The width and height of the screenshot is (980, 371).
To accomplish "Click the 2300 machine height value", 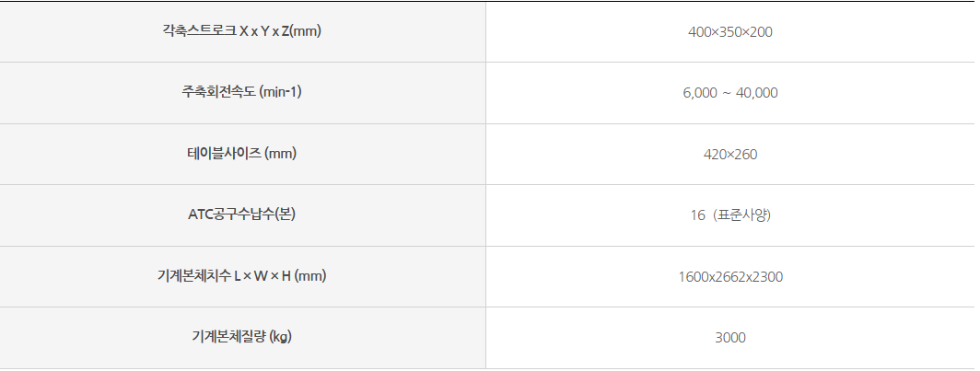I will point(768,276).
